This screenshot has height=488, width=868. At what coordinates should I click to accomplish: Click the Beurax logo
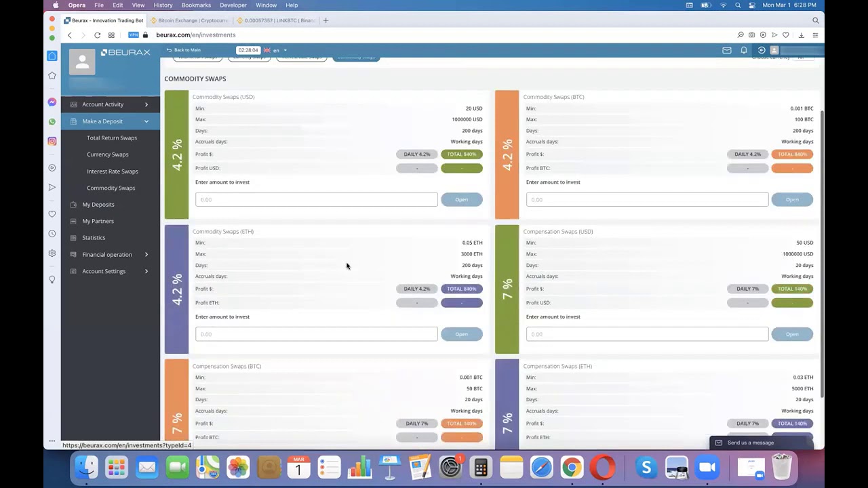(x=125, y=52)
